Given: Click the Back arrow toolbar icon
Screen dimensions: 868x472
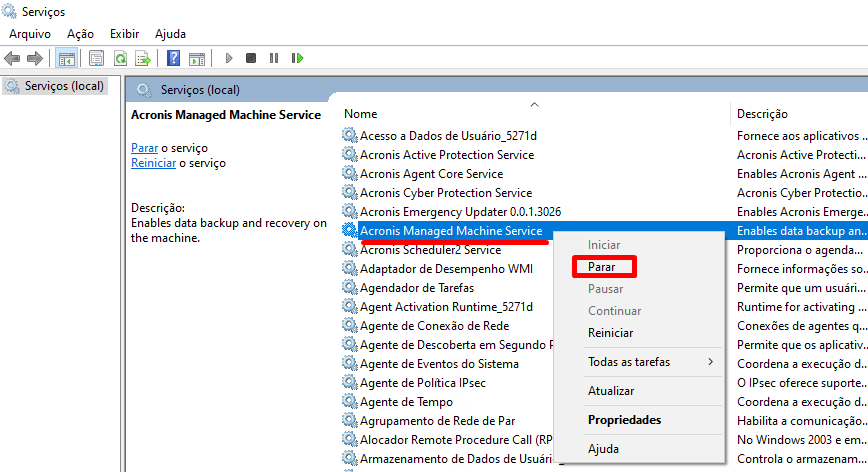Looking at the screenshot, I should point(12,58).
